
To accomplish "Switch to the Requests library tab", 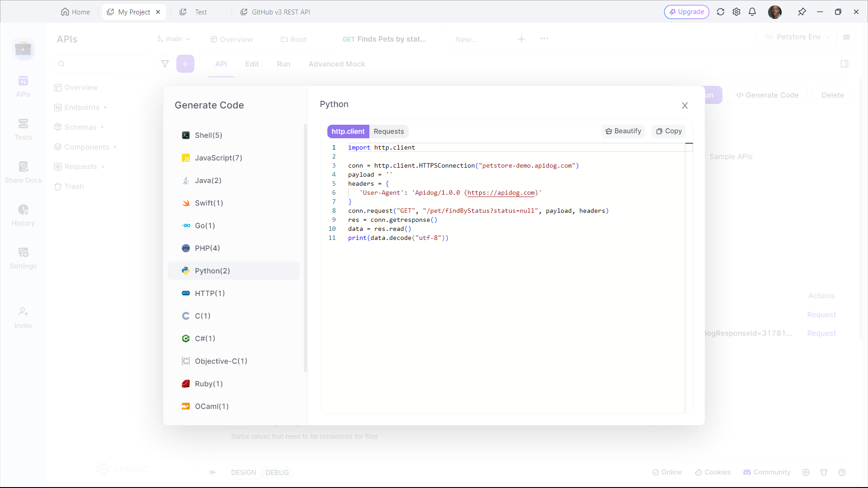I will coord(389,131).
